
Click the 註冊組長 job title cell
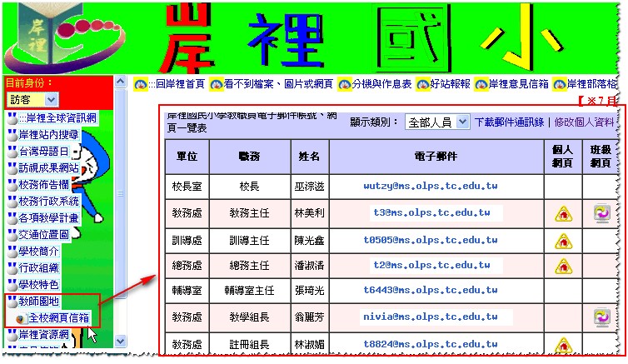click(250, 345)
